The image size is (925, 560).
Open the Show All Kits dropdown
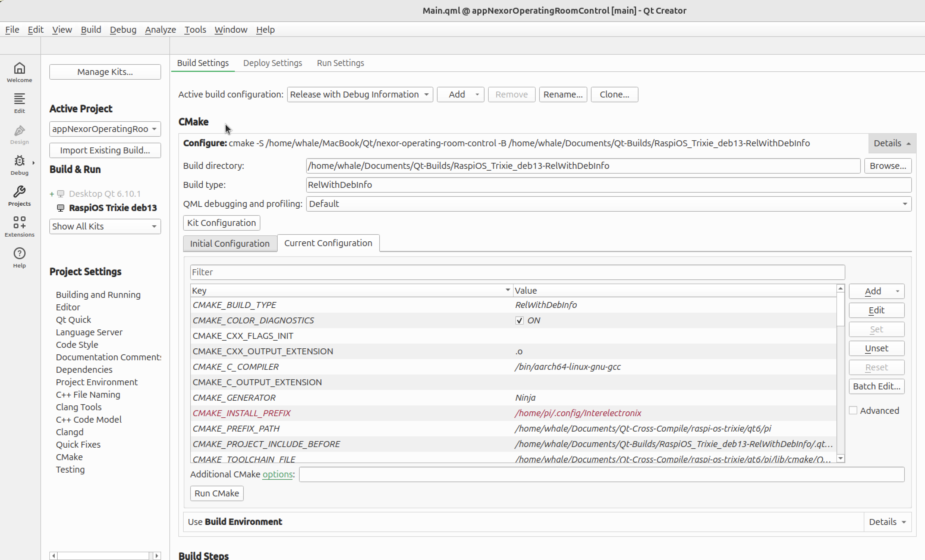tap(105, 226)
